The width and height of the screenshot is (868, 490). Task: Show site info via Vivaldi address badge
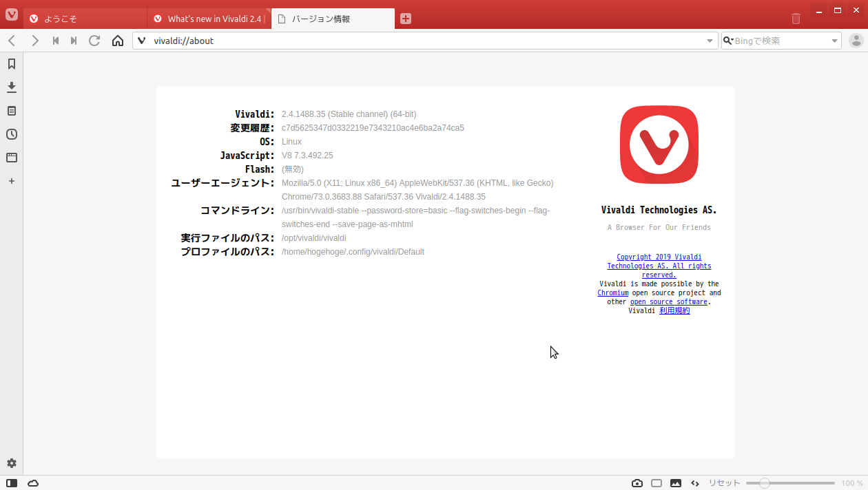[142, 41]
